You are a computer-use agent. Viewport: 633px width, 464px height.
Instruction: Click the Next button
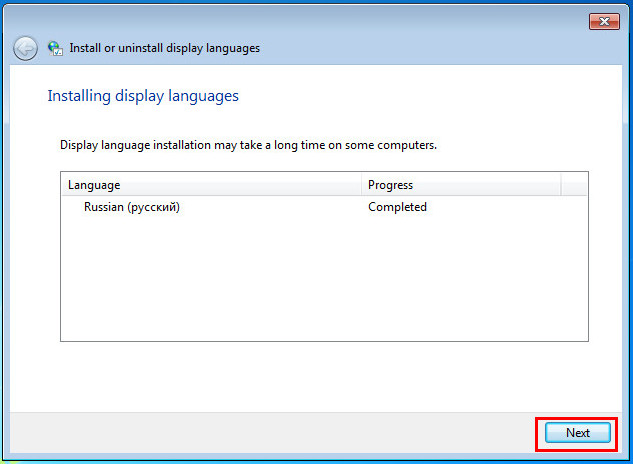click(x=577, y=433)
